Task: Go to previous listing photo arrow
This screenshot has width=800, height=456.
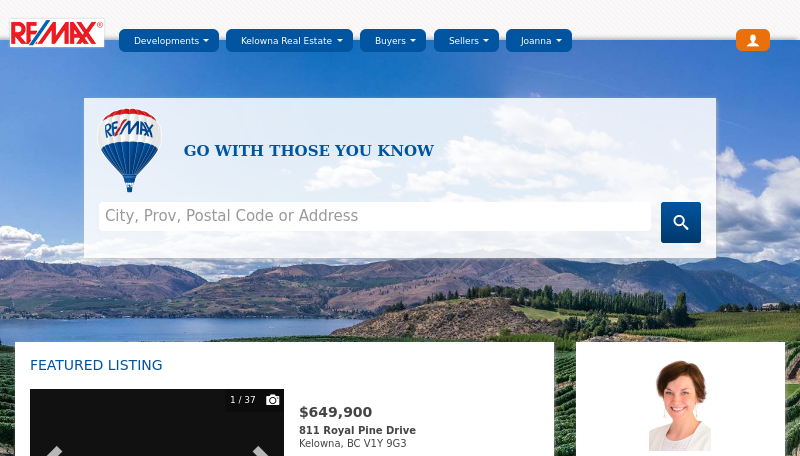Action: (x=54, y=451)
